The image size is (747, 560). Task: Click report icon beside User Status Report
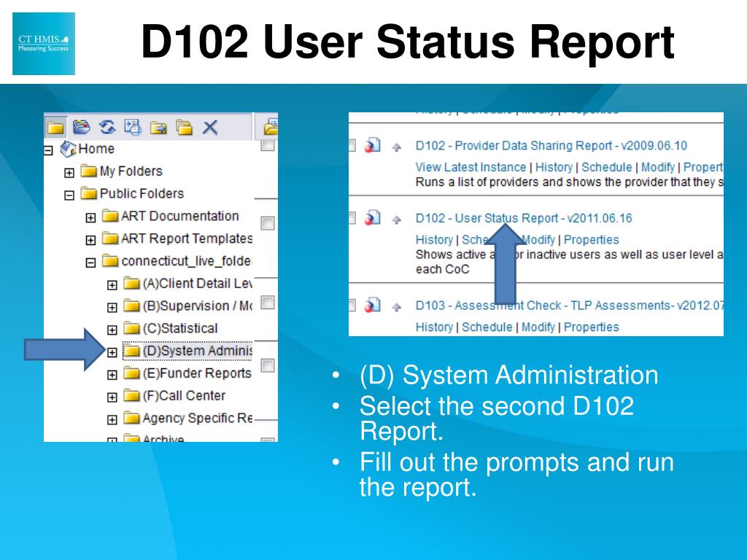[x=373, y=217]
